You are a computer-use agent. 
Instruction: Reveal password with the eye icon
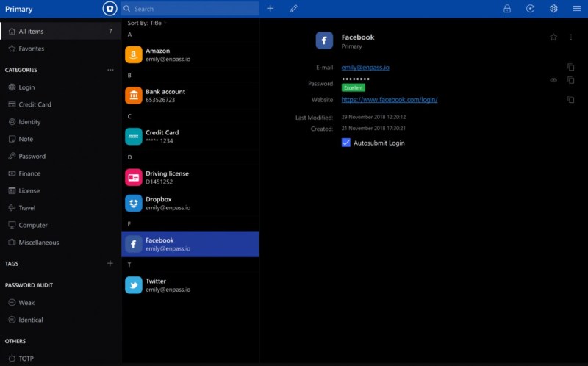[x=553, y=80]
